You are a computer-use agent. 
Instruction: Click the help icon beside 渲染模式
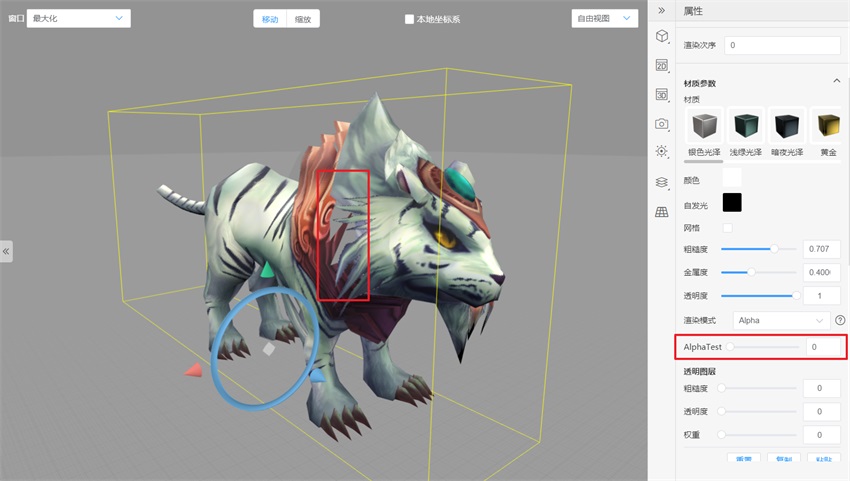[840, 320]
